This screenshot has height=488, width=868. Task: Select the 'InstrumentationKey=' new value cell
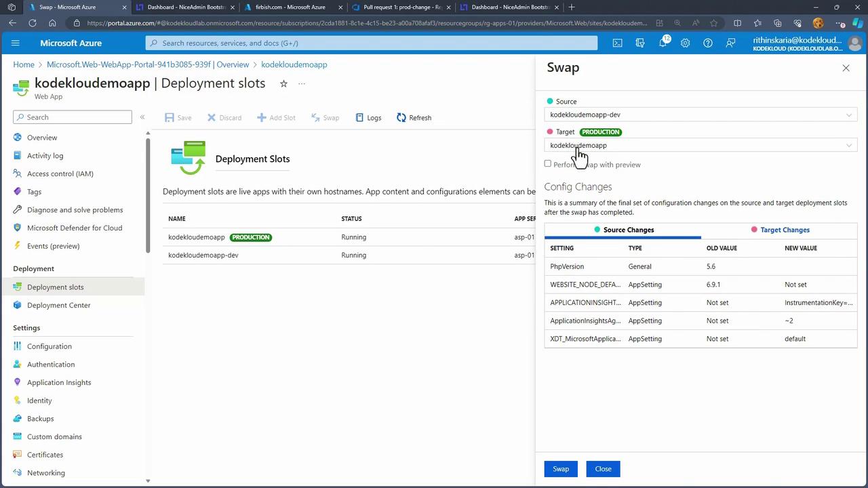[x=818, y=302]
